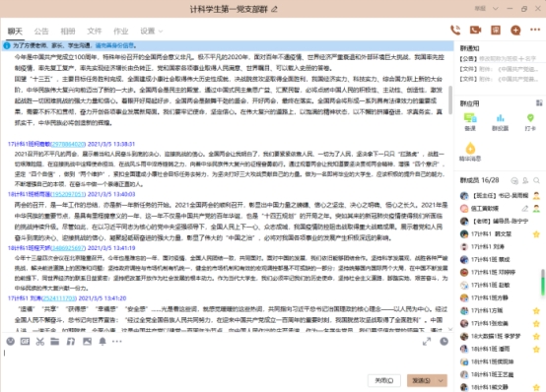The height and width of the screenshot is (392, 546).
Task: Click the 群通知 section heading
Action: point(469,48)
